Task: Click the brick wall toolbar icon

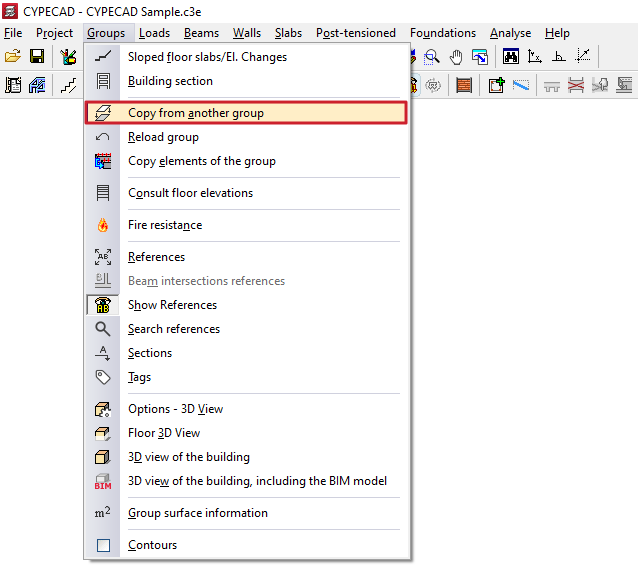Action: tap(464, 85)
